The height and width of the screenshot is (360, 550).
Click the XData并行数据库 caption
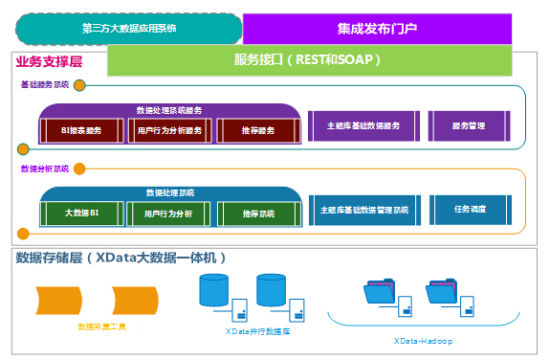pyautogui.click(x=258, y=331)
